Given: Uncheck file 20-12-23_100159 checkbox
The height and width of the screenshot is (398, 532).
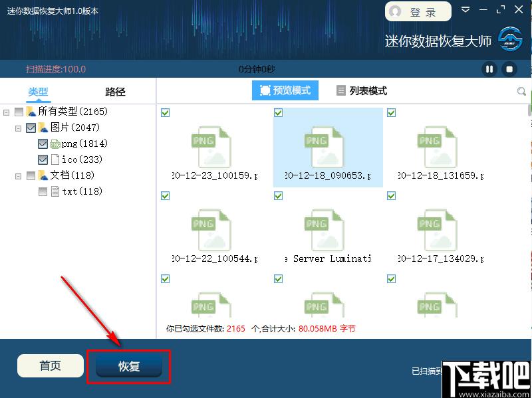Looking at the screenshot, I should pyautogui.click(x=165, y=112).
